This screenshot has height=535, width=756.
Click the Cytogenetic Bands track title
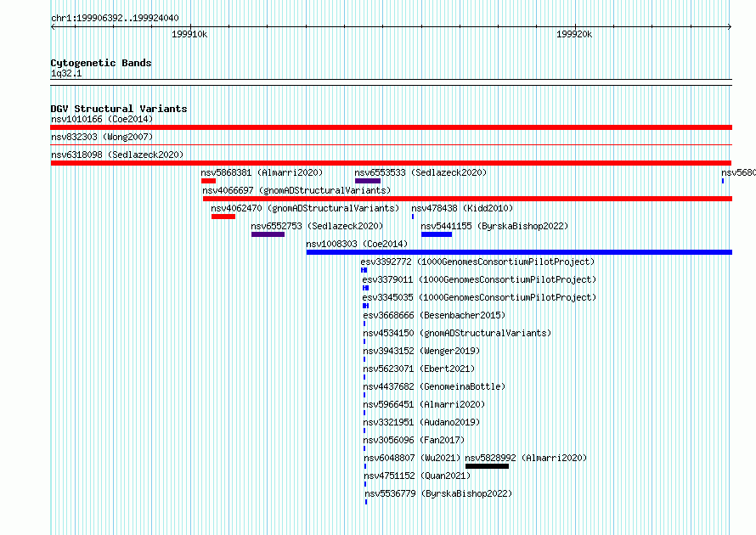tap(101, 63)
